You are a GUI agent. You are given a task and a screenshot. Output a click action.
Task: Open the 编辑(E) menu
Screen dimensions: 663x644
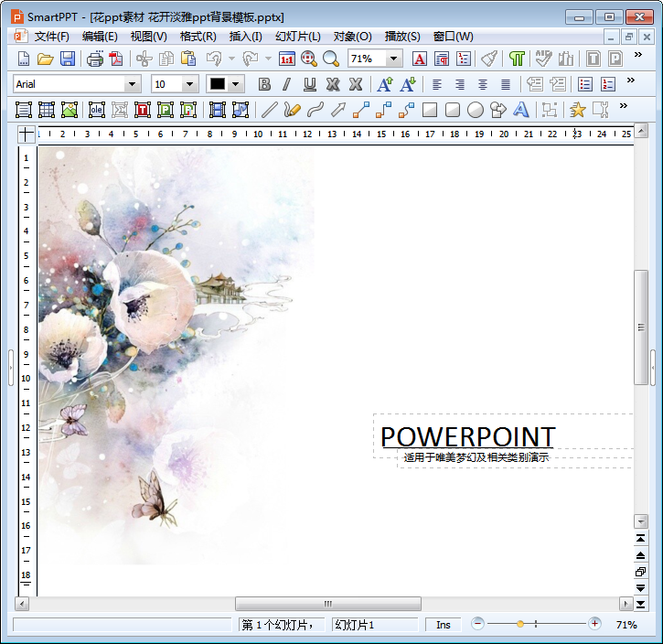click(100, 37)
